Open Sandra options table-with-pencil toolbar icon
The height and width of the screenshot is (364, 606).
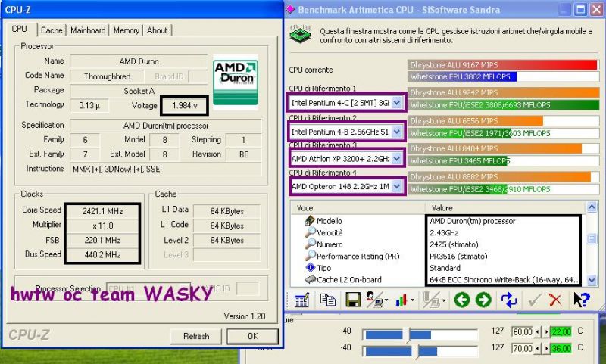pos(301,300)
